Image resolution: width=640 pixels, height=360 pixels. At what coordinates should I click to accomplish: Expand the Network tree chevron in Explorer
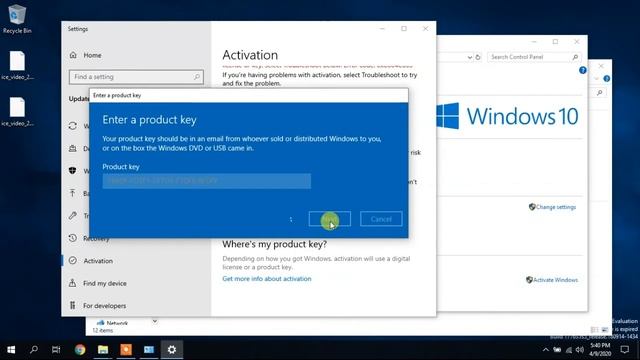pos(155,321)
